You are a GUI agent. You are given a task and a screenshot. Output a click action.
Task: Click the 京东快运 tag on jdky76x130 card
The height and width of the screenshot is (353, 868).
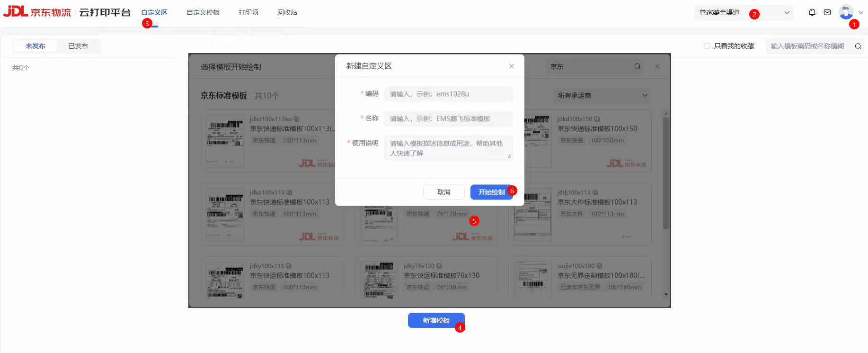[418, 287]
